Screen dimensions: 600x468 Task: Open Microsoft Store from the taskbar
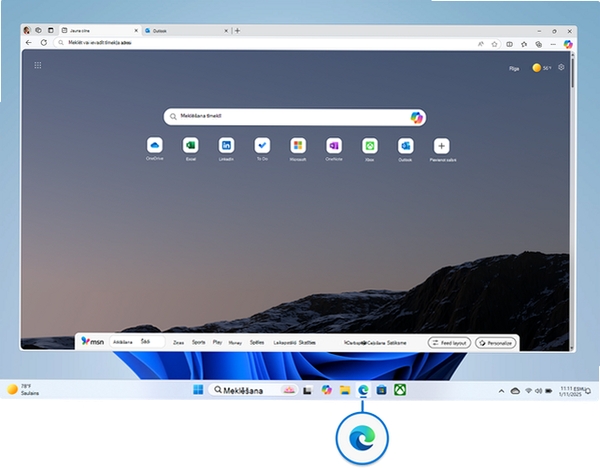(382, 390)
